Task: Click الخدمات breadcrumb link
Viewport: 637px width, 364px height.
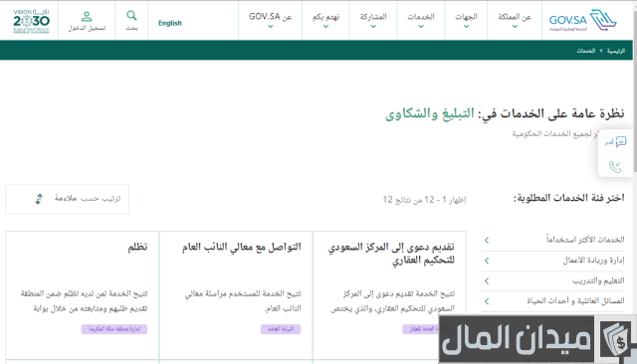Action: coord(586,51)
